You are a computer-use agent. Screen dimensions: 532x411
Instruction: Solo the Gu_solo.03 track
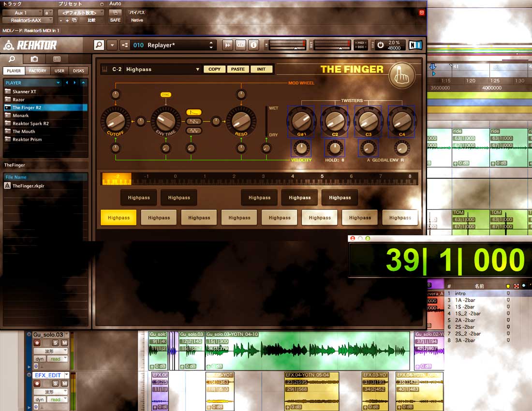tap(55, 343)
